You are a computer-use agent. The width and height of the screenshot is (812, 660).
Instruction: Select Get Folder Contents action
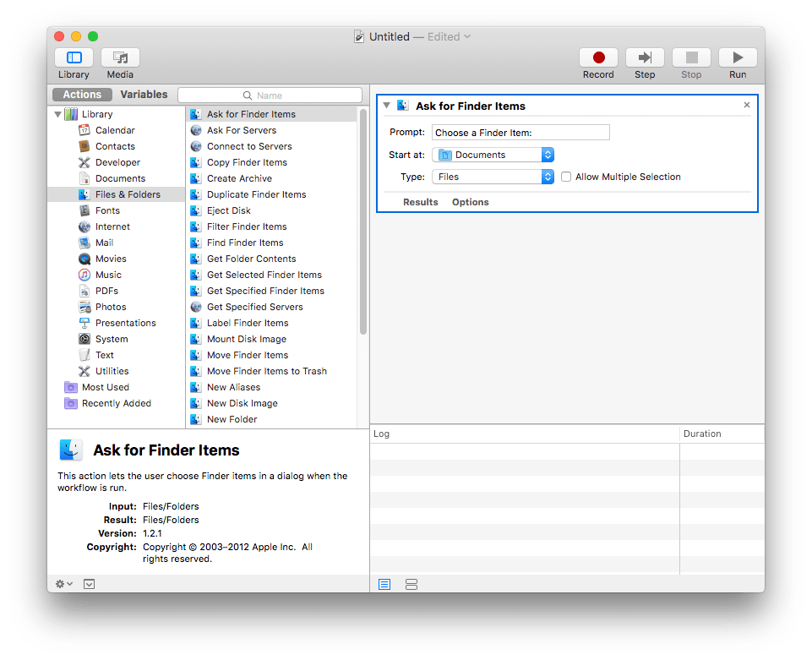(271, 259)
